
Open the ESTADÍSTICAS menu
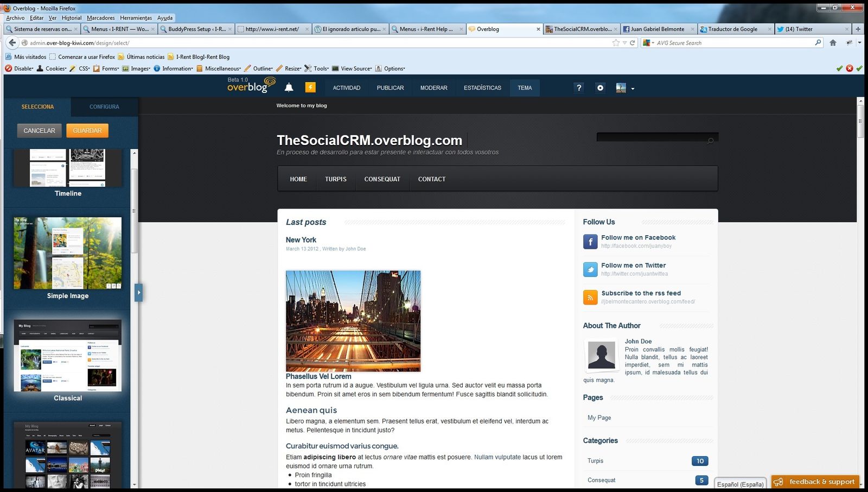tap(482, 88)
